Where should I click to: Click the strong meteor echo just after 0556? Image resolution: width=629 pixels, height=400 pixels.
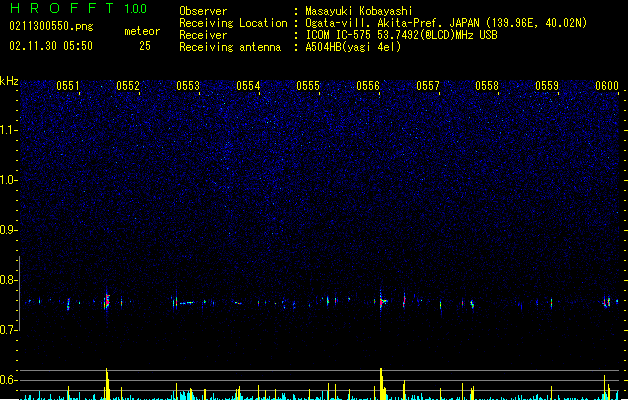click(383, 301)
